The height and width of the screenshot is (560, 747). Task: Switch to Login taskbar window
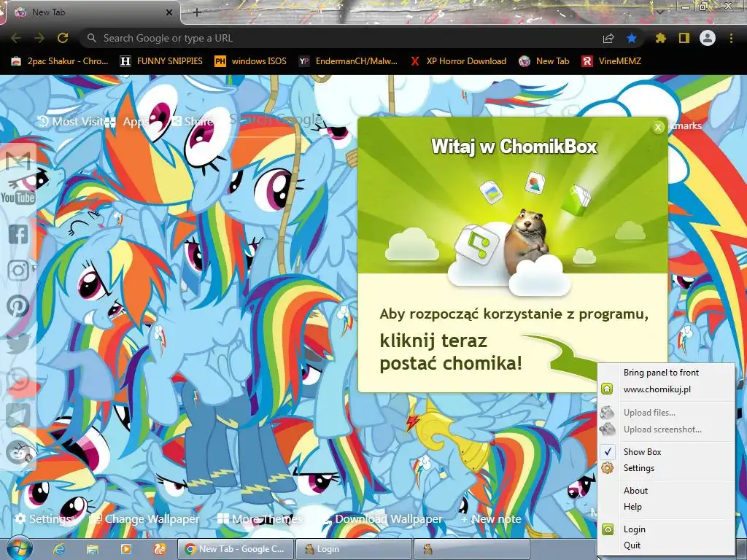click(354, 549)
